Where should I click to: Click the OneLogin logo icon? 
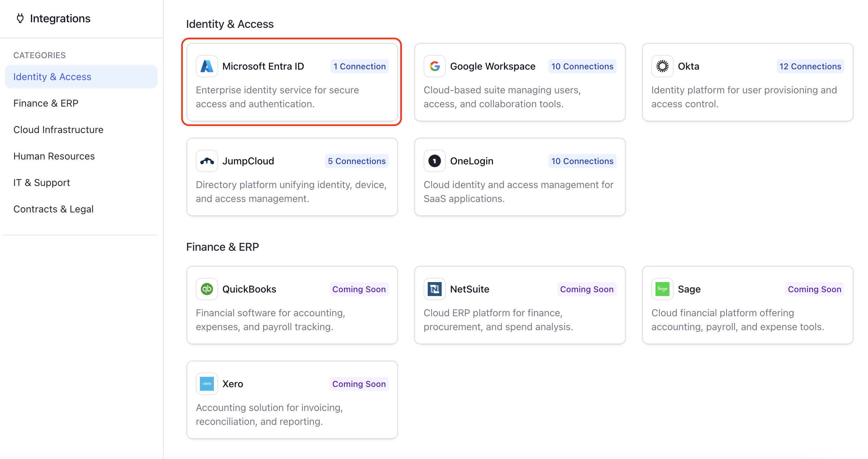point(435,161)
